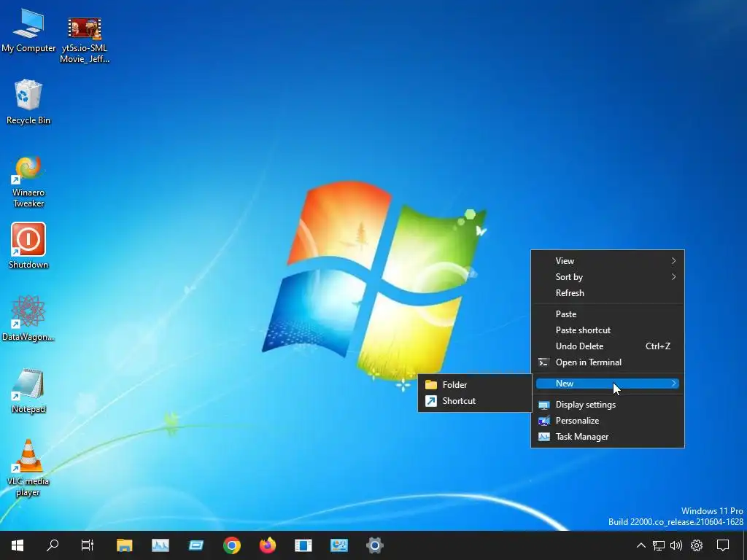Select the My Computer desktop icon
Viewport: 747px width, 560px height.
coord(28,31)
